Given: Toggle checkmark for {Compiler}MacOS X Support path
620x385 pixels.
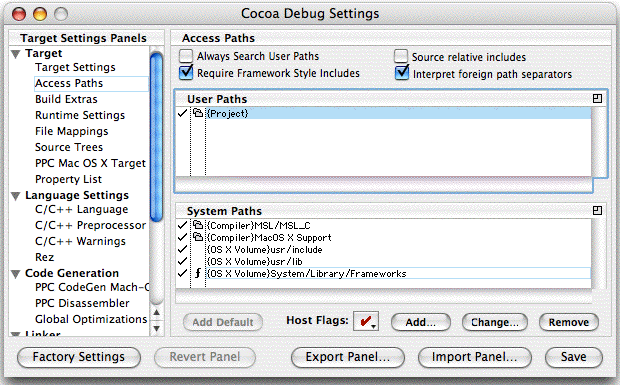Looking at the screenshot, I should (182, 237).
